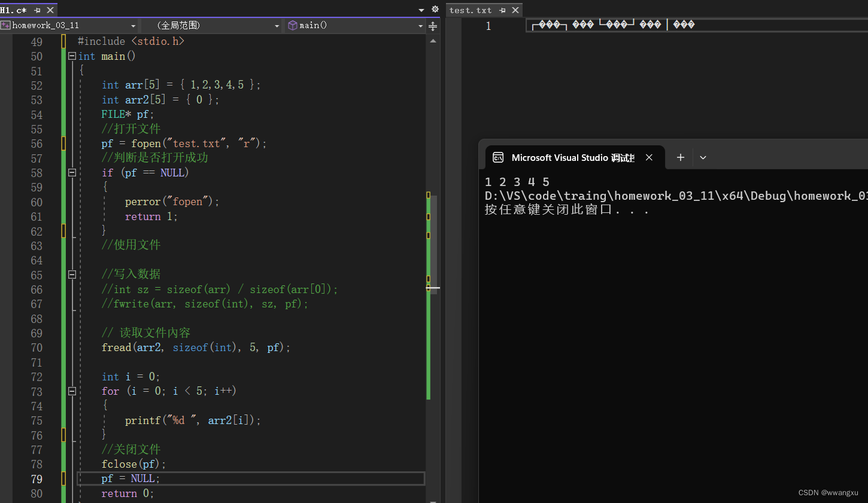Screen dimensions: 868x503
Task: Open the editor tab overflow dropdown
Action: click(x=421, y=10)
